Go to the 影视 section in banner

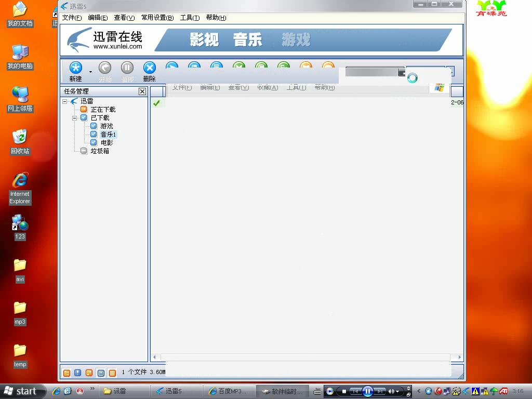coord(204,39)
